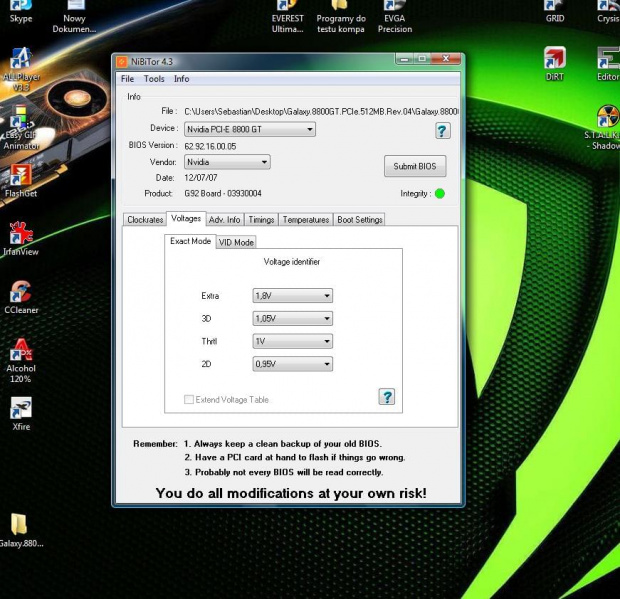Open the 2D voltage dropdown 0,95V
Screen dimensions: 620x599
click(x=293, y=364)
